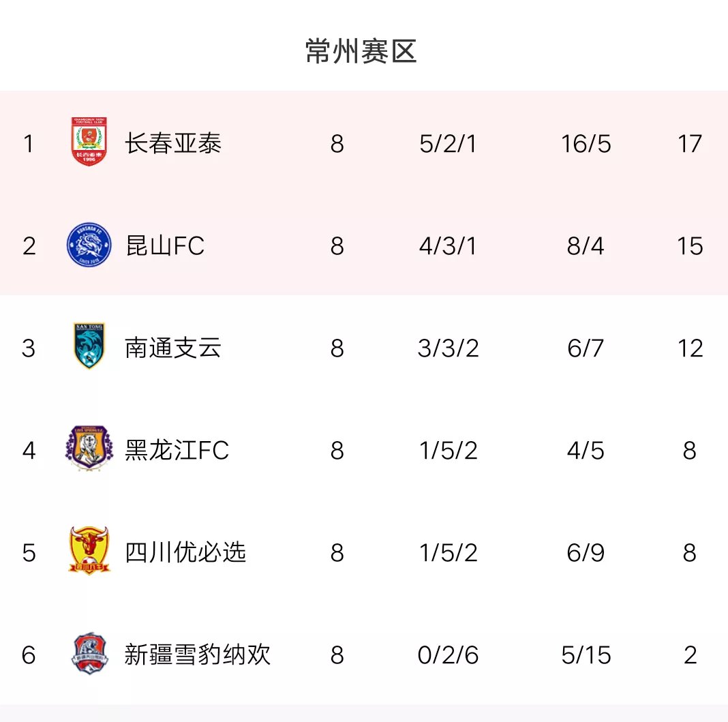Click 昆山FC's 4/3/1 record
Screen dimensions: 728x722
pos(449,246)
